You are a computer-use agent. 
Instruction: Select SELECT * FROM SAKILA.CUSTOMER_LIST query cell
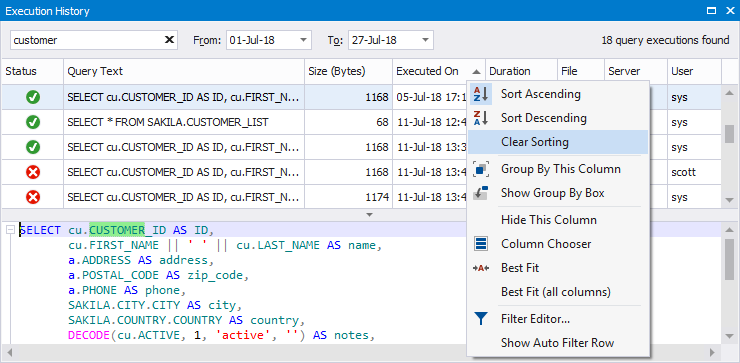point(184,122)
